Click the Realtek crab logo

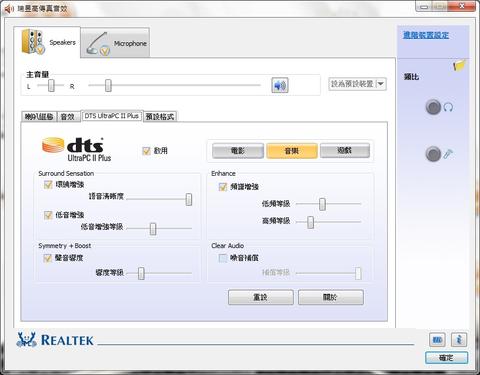27,340
